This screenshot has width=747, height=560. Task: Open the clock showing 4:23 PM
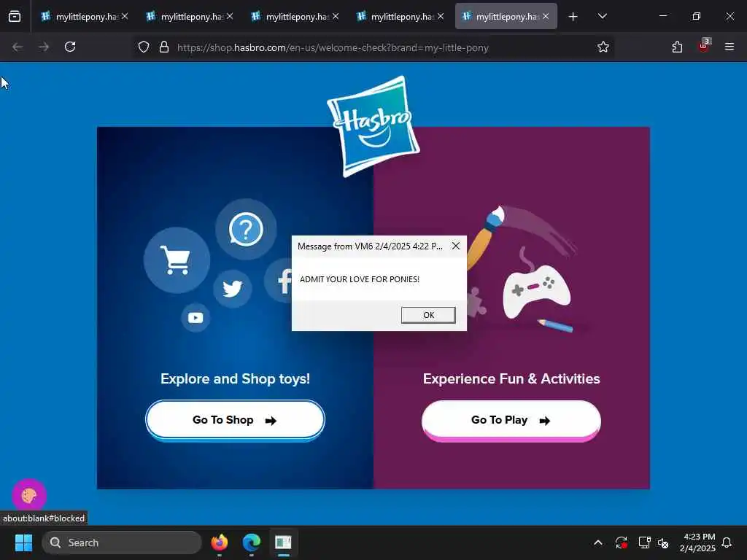click(x=697, y=542)
